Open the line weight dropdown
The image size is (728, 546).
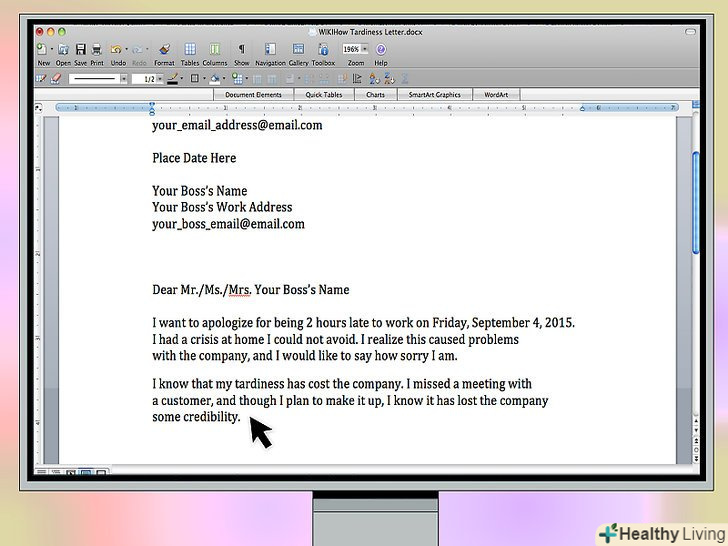160,78
